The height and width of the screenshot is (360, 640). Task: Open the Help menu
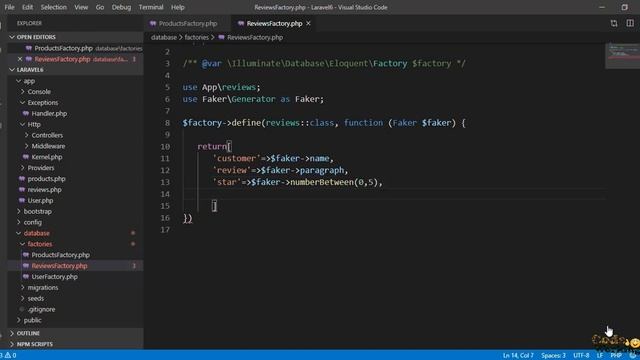pos(178,7)
